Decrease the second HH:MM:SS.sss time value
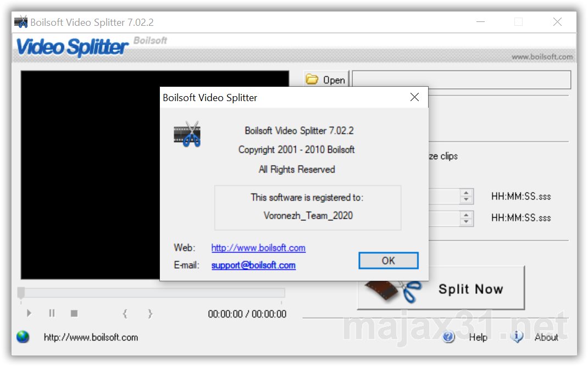588x367 pixels. tap(466, 221)
